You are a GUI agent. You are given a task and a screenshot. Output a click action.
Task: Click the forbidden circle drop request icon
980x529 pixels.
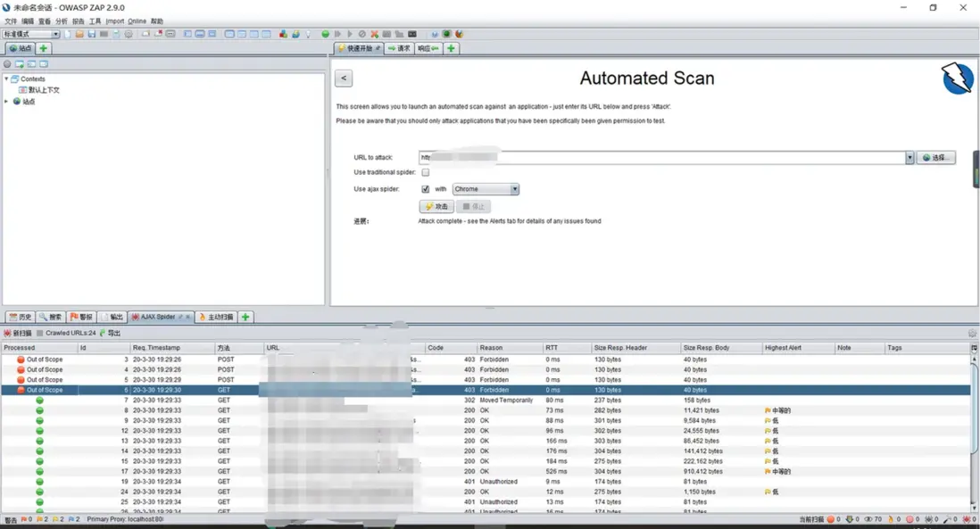(x=361, y=34)
